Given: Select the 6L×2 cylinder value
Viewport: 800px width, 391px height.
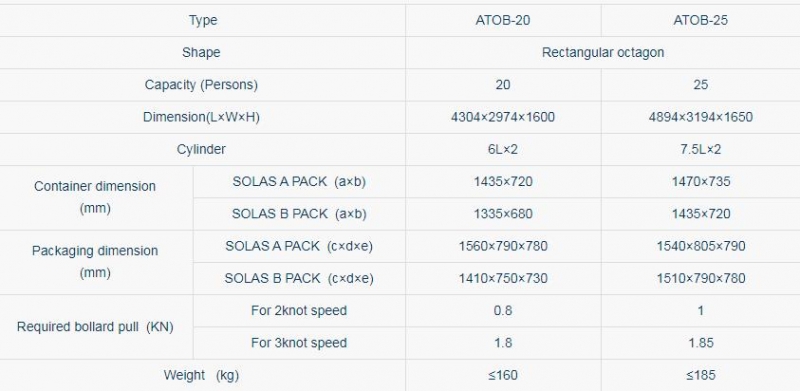Looking at the screenshot, I should point(503,150).
